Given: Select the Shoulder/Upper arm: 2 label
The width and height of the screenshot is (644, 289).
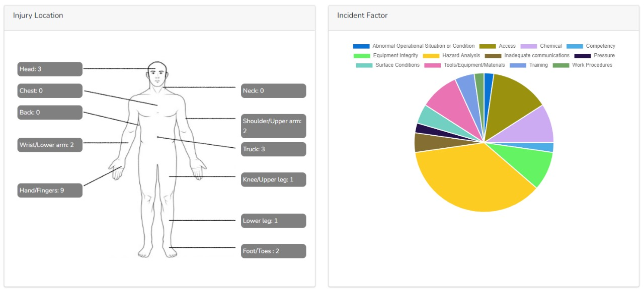Looking at the screenshot, I should tap(273, 126).
